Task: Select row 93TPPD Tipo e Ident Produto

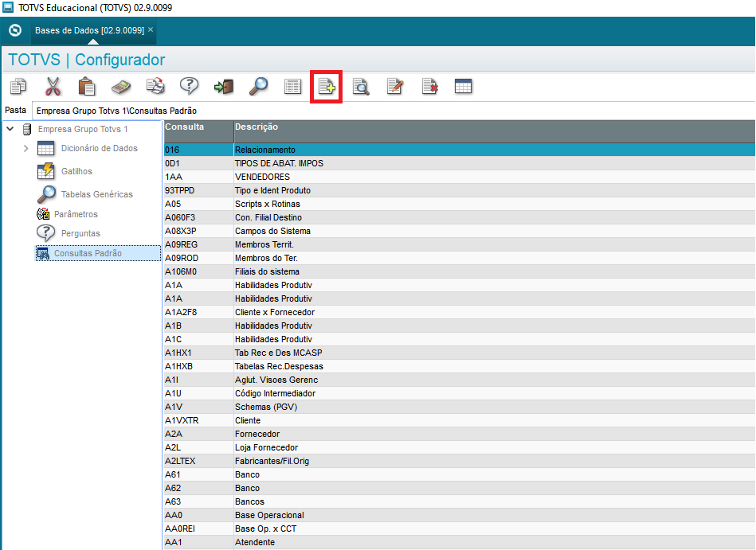Action: pos(460,190)
